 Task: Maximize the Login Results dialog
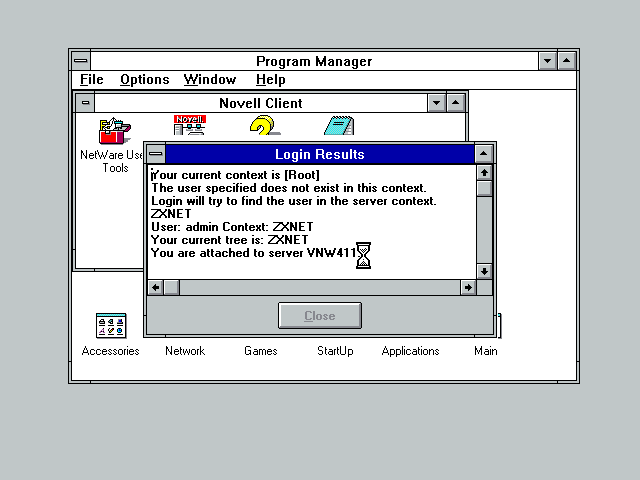tap(484, 154)
